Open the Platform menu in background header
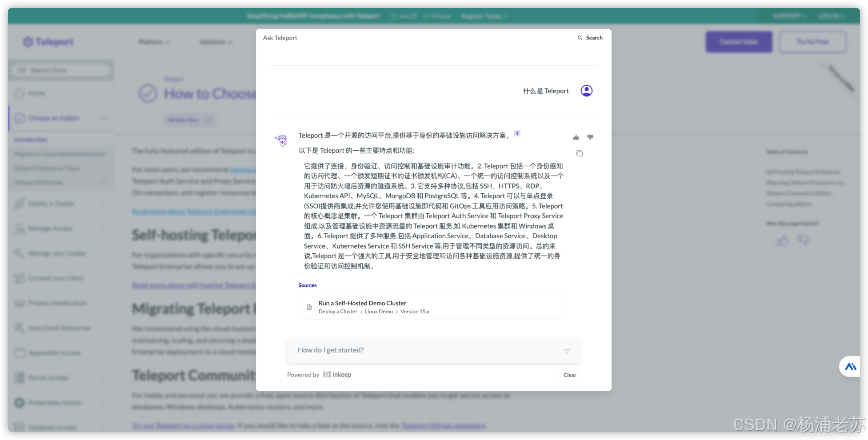Screen dimensions: 868x440 (154, 42)
